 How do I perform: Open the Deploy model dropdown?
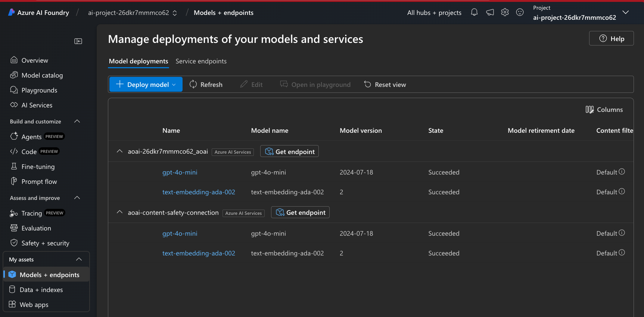tap(146, 84)
